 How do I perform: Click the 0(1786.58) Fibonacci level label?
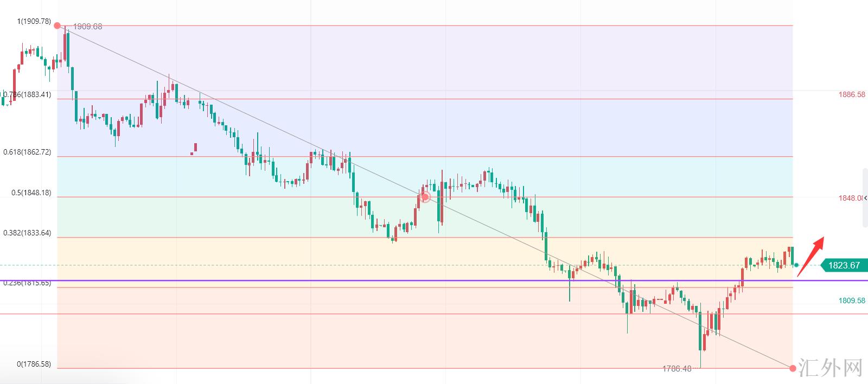click(34, 364)
